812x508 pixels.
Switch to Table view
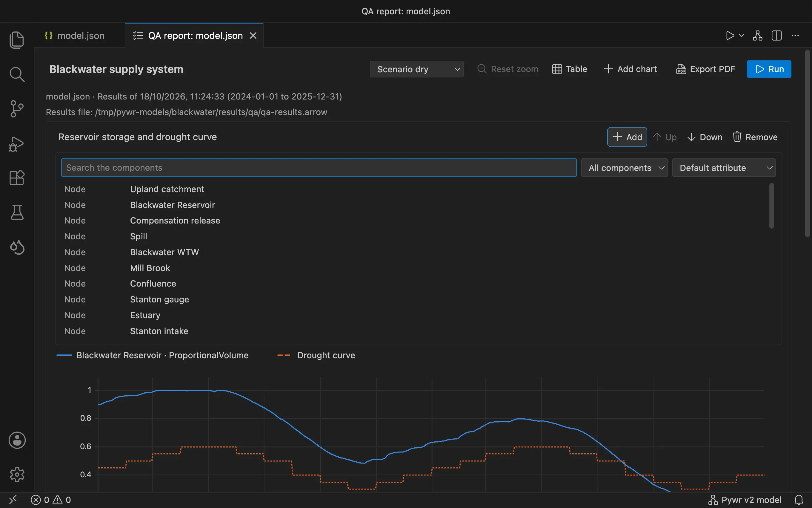click(569, 69)
